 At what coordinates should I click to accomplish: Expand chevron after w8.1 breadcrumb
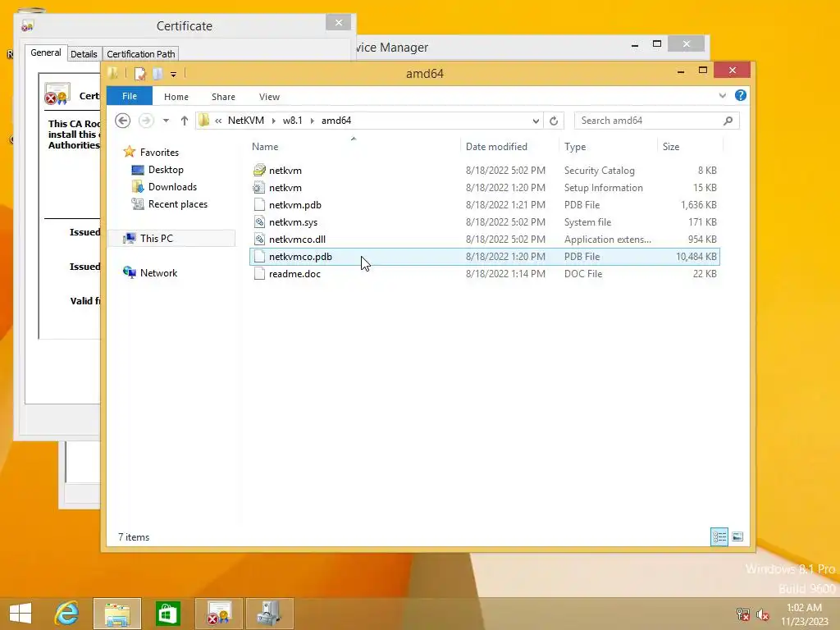pos(312,121)
